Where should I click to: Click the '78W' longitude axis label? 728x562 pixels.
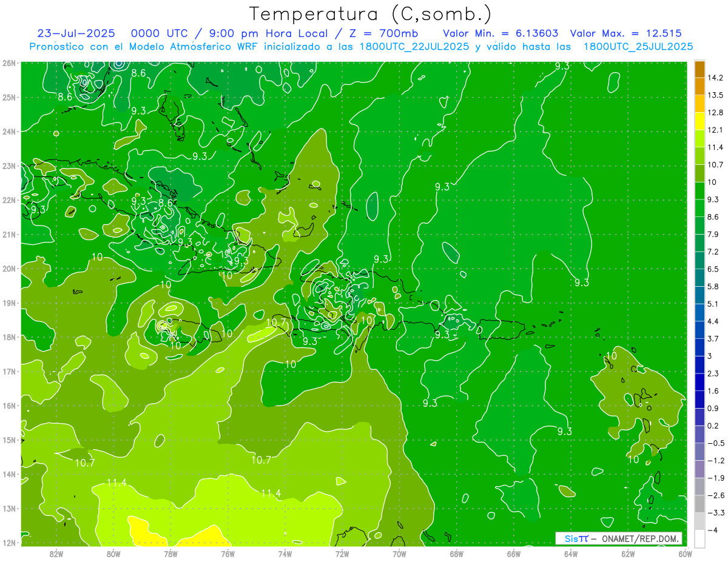170,554
